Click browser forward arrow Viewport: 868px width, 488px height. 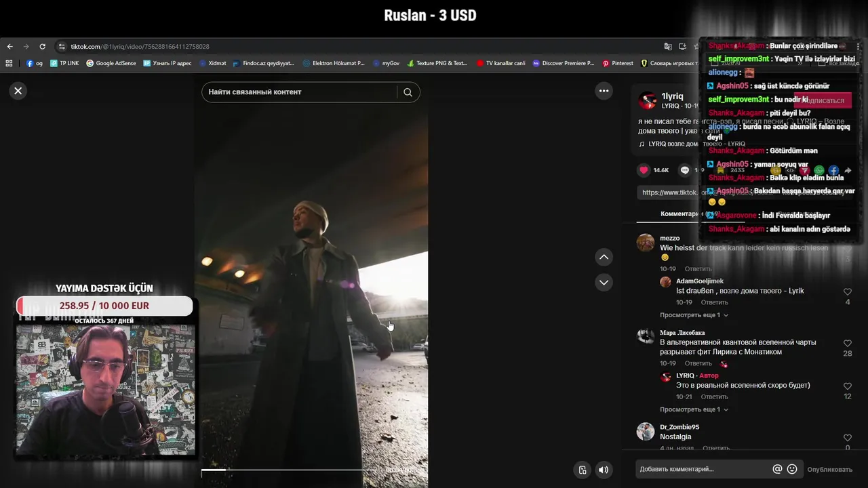(x=26, y=47)
